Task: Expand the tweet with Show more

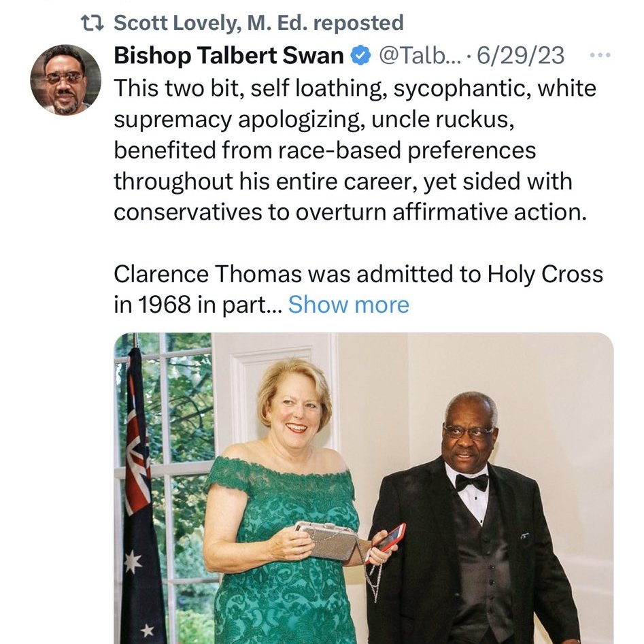Action: 348,305
